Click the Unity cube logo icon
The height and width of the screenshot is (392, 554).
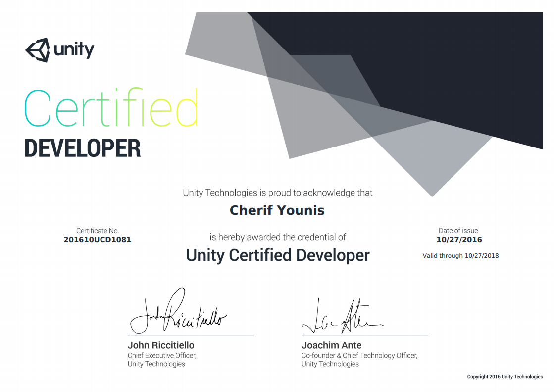tap(38, 50)
